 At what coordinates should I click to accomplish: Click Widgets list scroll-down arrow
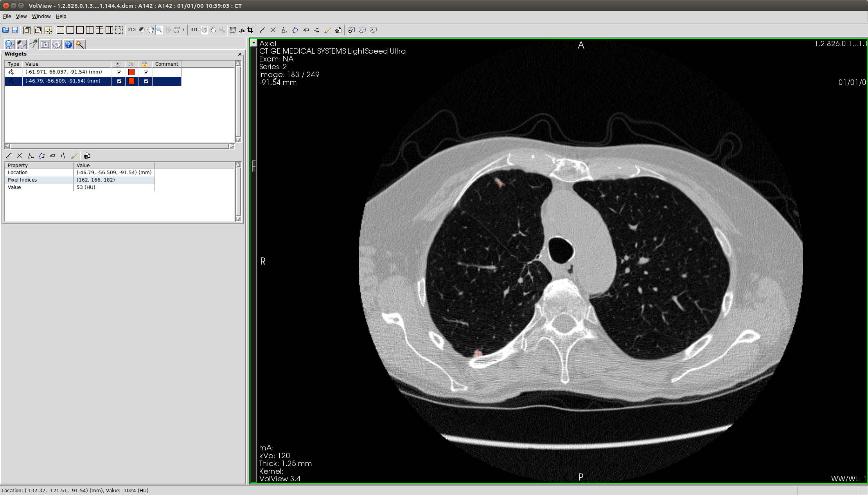238,139
